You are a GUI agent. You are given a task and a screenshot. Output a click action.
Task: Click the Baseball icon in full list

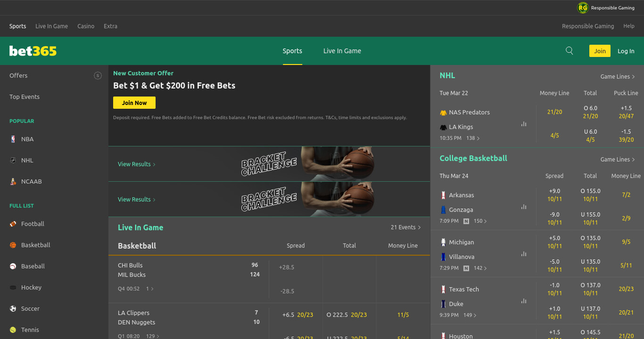click(13, 266)
